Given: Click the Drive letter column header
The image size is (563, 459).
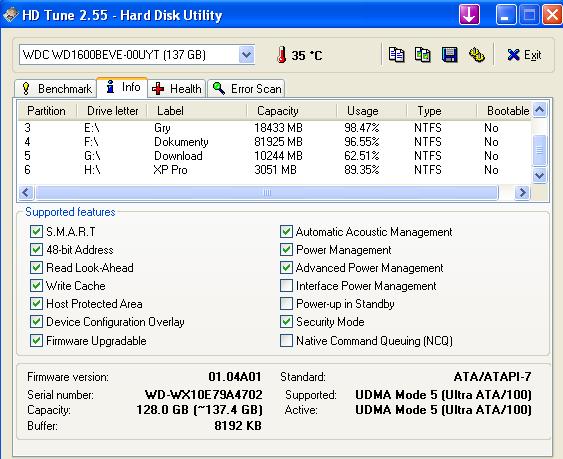Looking at the screenshot, I should pyautogui.click(x=112, y=111).
